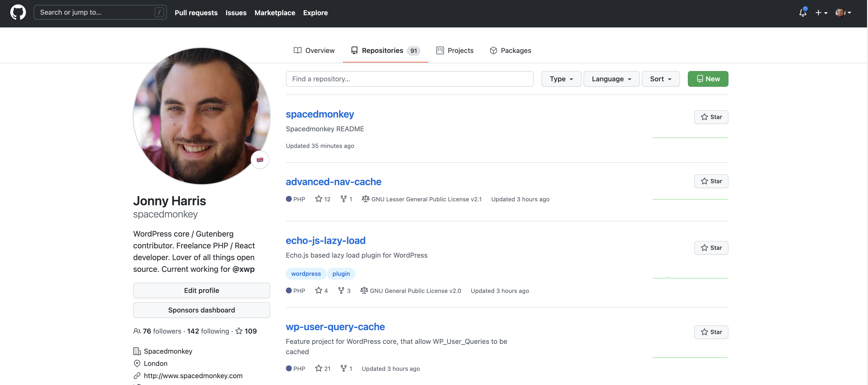Open the 109 starred repositories
This screenshot has width=868, height=385.
(246, 331)
